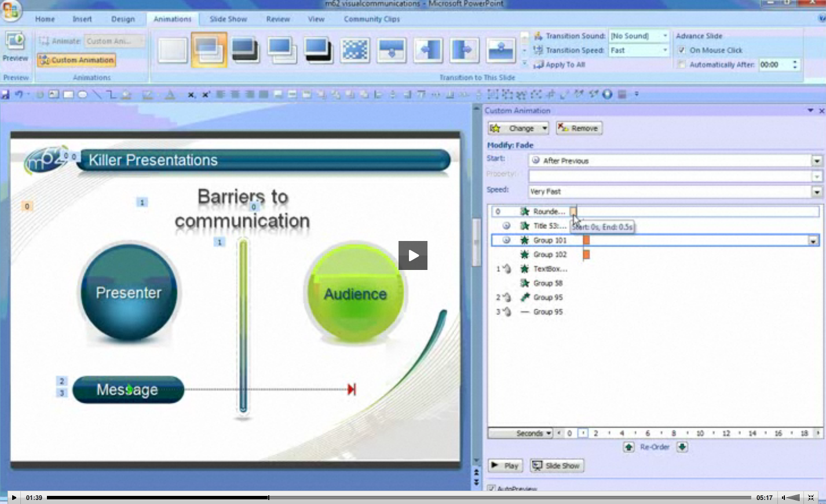Switch to the Slide Show ribbon tab
826x504 pixels.
(228, 19)
